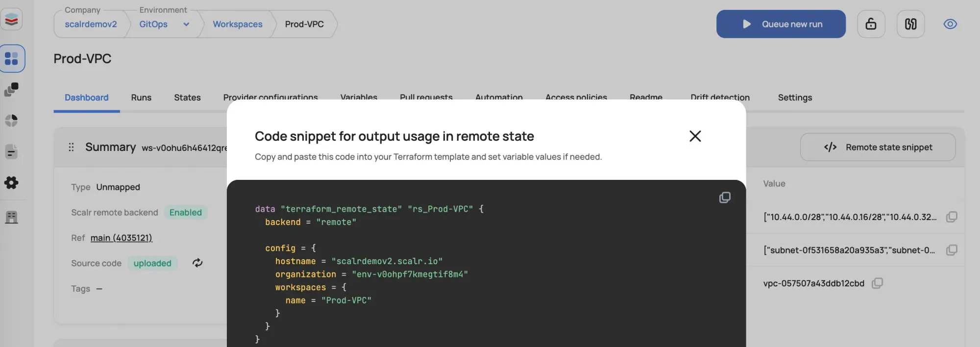Open the Pull requests tab
The height and width of the screenshot is (347, 980).
pyautogui.click(x=426, y=97)
